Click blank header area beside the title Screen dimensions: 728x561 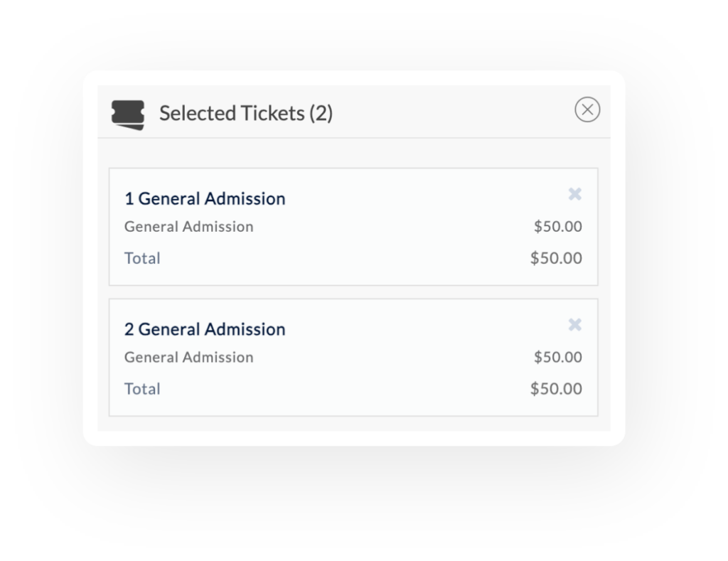pos(455,112)
